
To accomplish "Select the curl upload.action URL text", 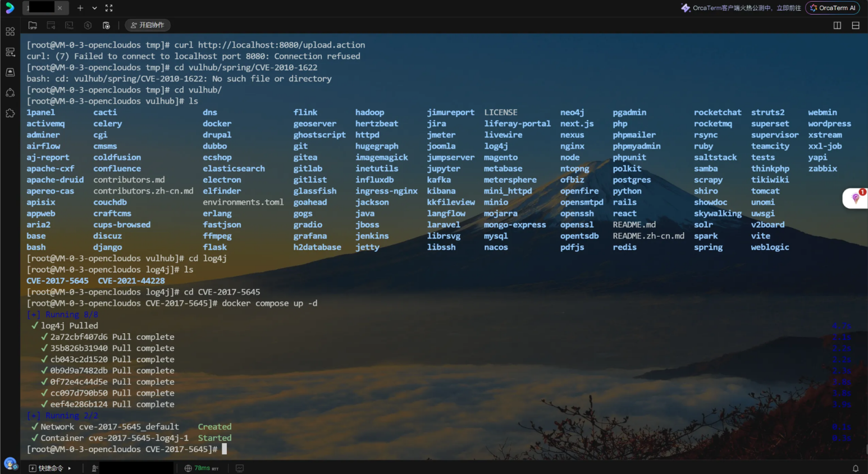I will tap(281, 45).
